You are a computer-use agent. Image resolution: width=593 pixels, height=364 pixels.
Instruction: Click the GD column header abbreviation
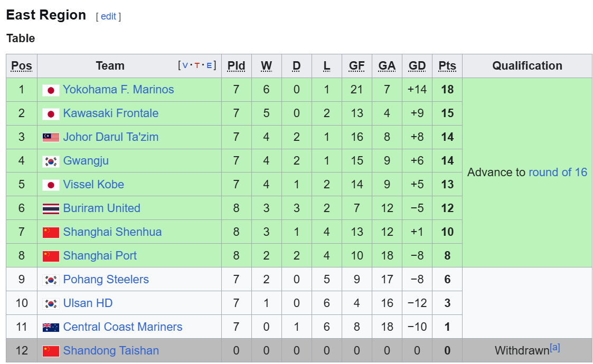point(417,66)
